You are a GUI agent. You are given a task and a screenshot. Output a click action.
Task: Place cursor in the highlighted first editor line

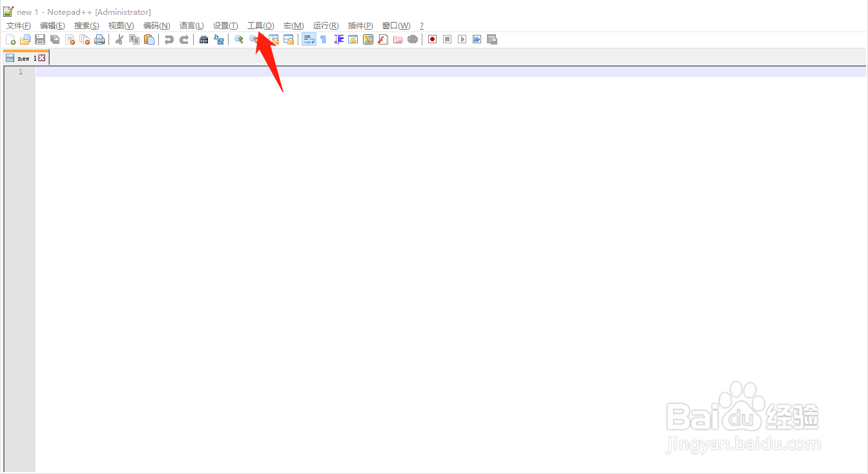[x=451, y=72]
